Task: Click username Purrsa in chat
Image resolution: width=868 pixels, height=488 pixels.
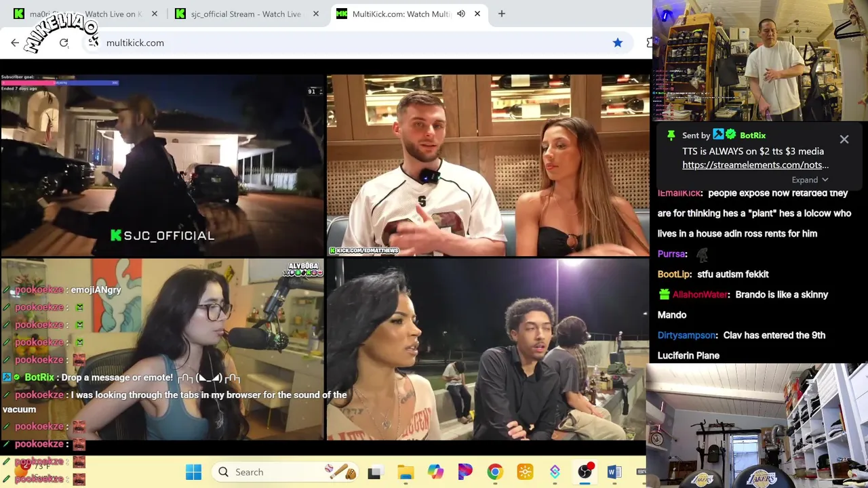Action: (671, 253)
